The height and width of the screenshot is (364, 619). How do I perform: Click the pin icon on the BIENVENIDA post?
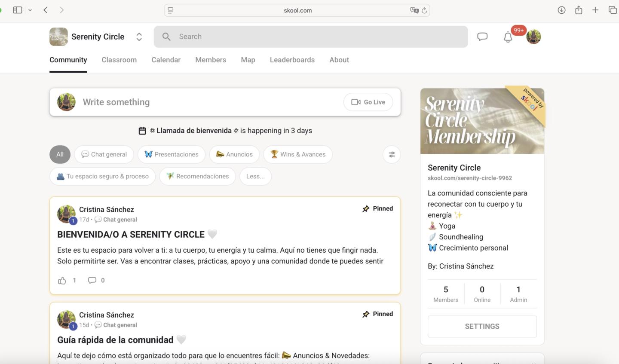point(366,208)
